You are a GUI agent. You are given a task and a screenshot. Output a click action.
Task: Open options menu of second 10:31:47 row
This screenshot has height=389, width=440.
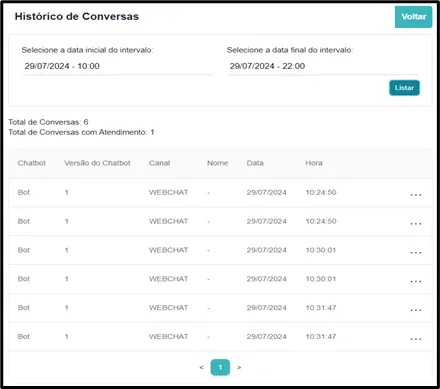pyautogui.click(x=416, y=339)
